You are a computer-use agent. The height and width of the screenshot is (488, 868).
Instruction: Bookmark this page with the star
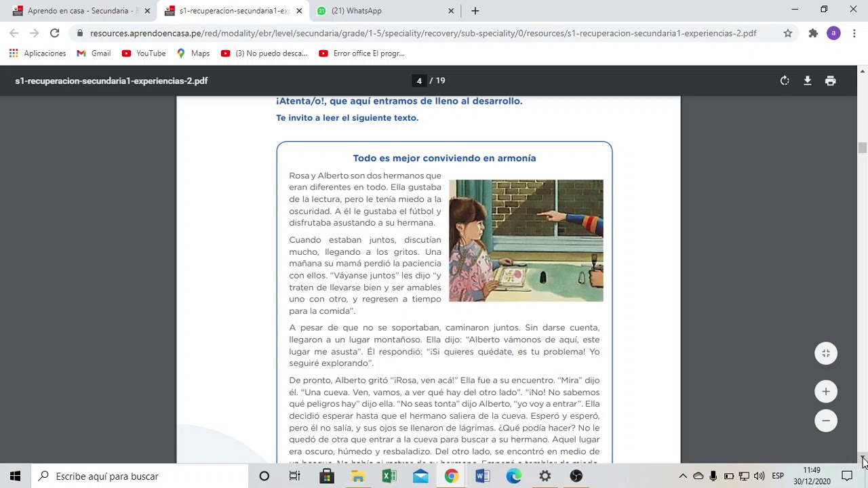[x=788, y=33]
